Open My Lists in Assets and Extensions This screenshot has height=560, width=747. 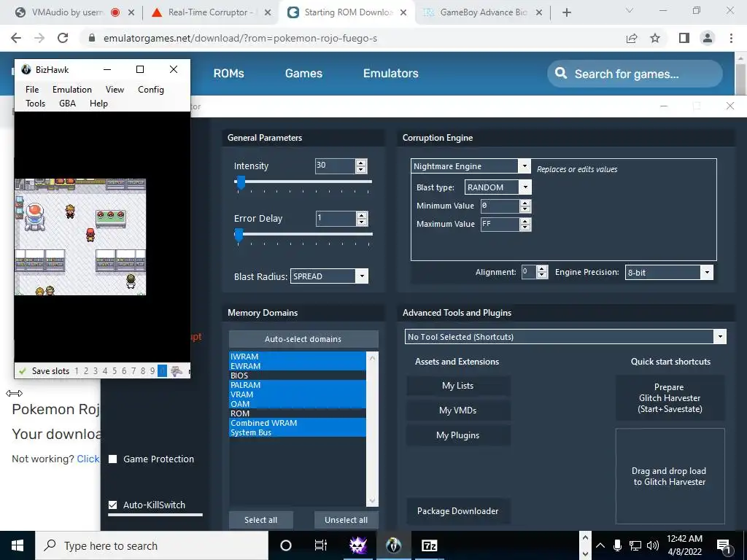[x=458, y=386]
